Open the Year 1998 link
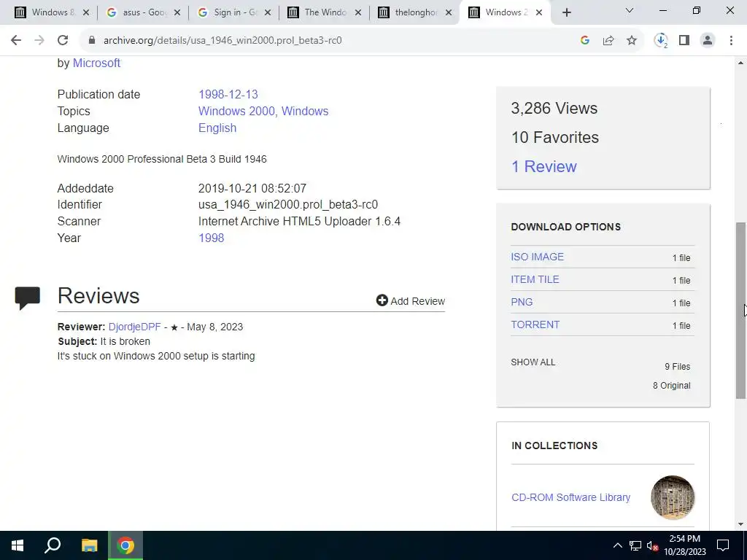Viewport: 747px width, 560px height. click(211, 238)
